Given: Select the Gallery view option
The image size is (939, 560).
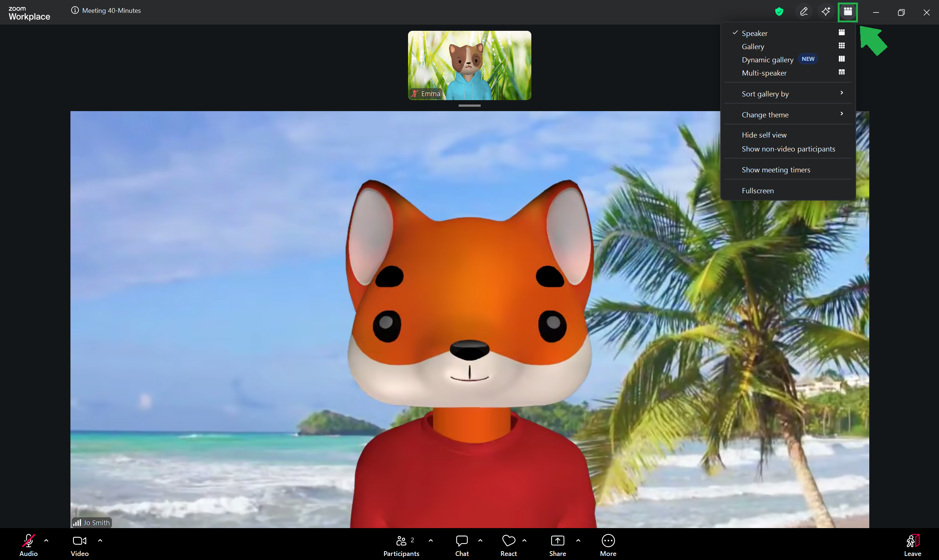Looking at the screenshot, I should pyautogui.click(x=788, y=47).
